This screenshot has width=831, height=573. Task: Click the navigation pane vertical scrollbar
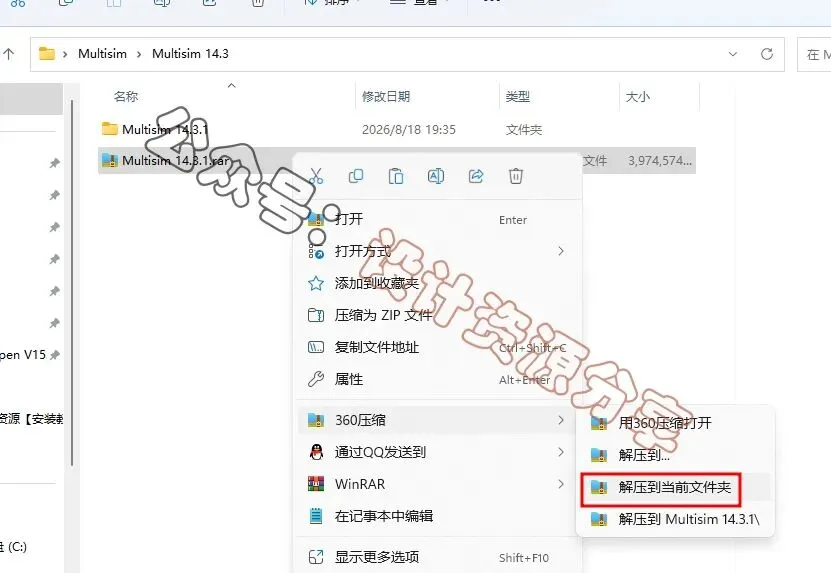point(72,284)
